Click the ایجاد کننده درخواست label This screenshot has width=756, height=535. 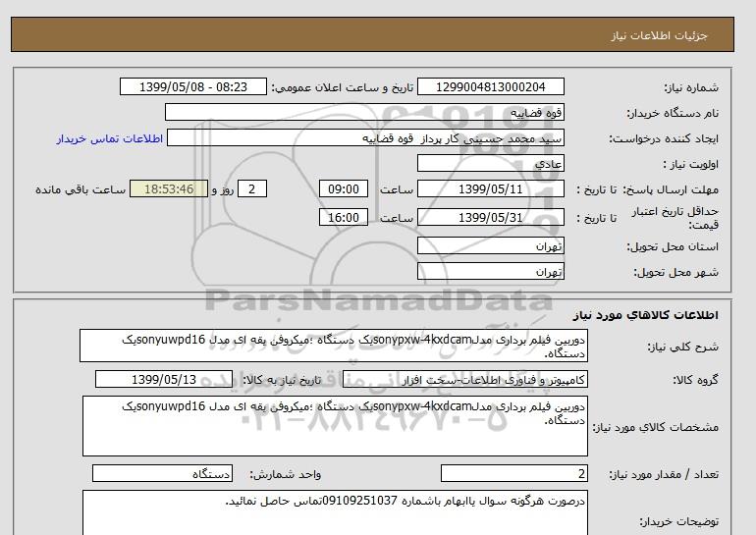(x=664, y=138)
